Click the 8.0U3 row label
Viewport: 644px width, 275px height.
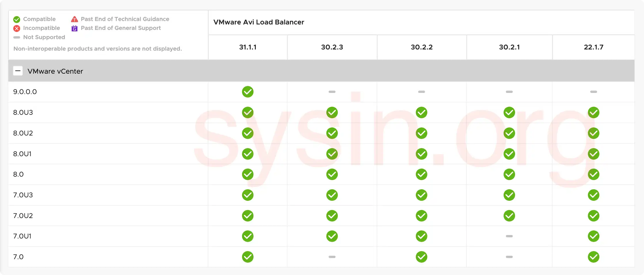coord(23,112)
